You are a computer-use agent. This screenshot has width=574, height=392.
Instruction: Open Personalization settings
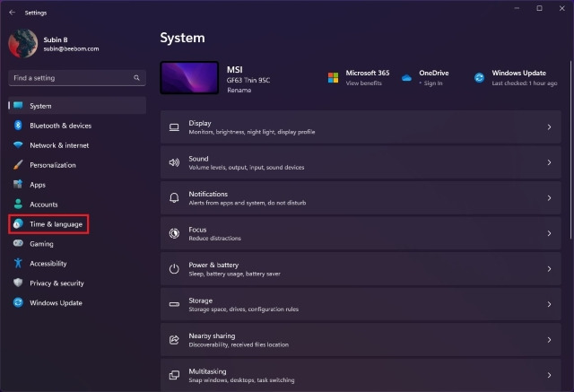coord(53,165)
